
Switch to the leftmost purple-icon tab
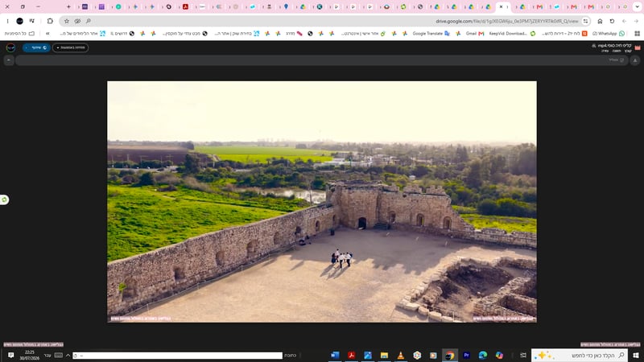click(x=85, y=6)
